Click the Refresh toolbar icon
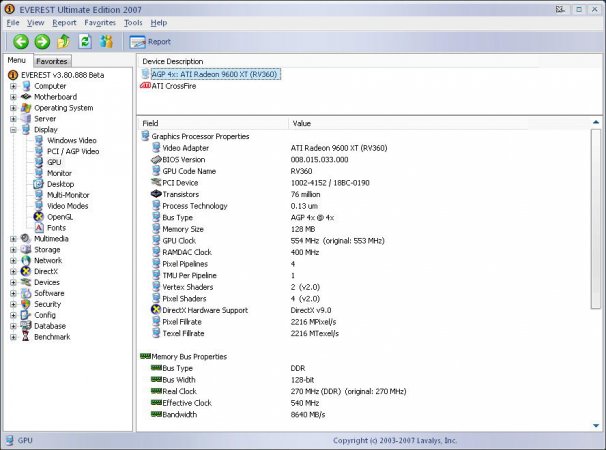 pyautogui.click(x=85, y=41)
